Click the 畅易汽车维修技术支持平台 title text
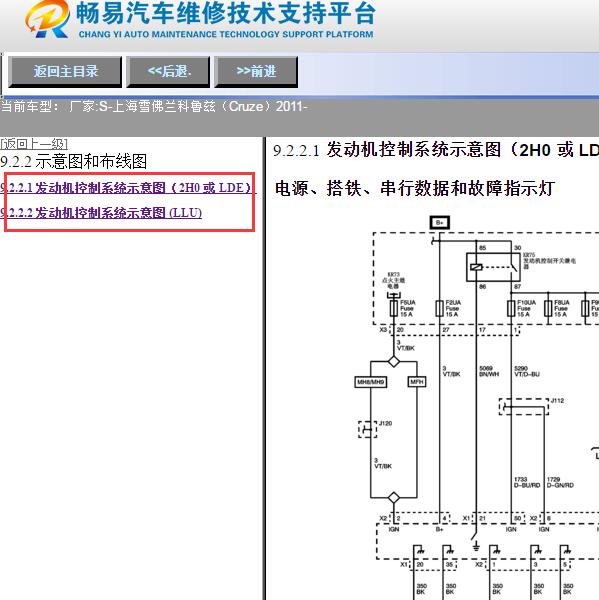The image size is (599, 600). (226, 13)
